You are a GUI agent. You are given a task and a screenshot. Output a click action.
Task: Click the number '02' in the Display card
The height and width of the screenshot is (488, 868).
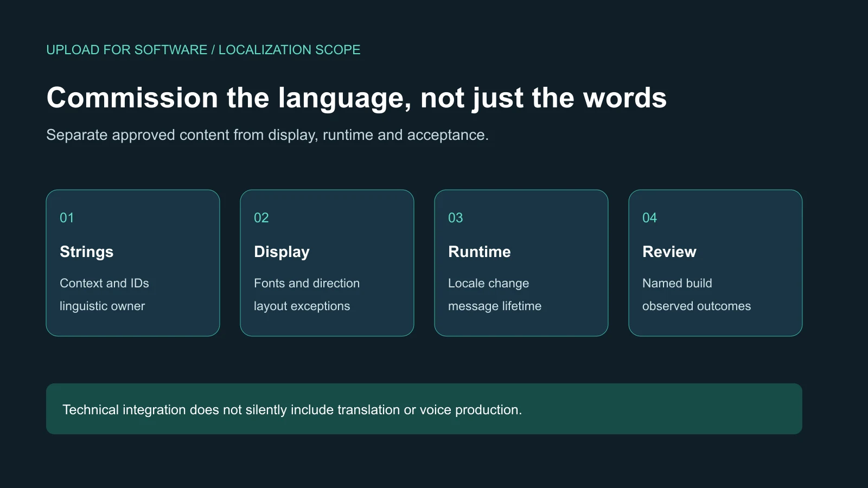[261, 218]
